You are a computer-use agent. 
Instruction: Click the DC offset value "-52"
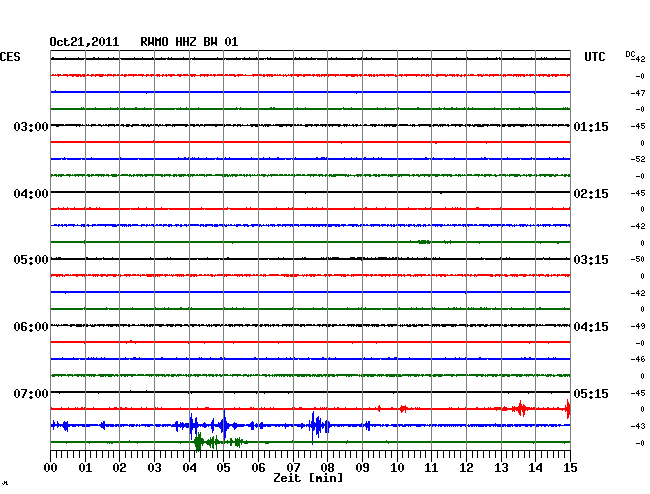tap(638, 159)
